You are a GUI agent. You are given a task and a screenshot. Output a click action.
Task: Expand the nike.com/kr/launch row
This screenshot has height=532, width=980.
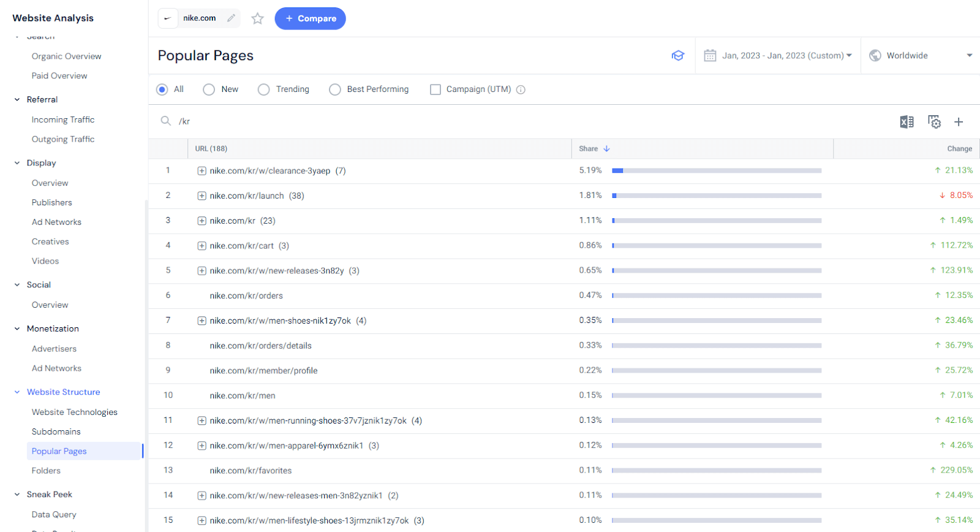(202, 196)
